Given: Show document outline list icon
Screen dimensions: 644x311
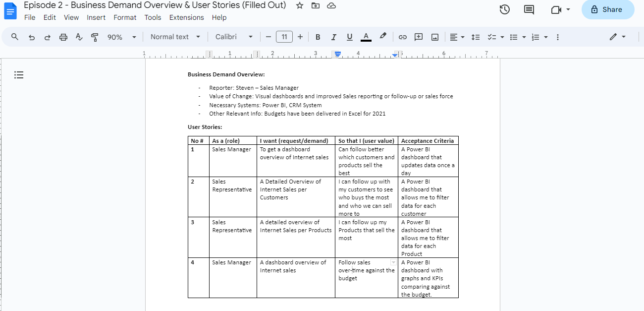Looking at the screenshot, I should pyautogui.click(x=19, y=75).
